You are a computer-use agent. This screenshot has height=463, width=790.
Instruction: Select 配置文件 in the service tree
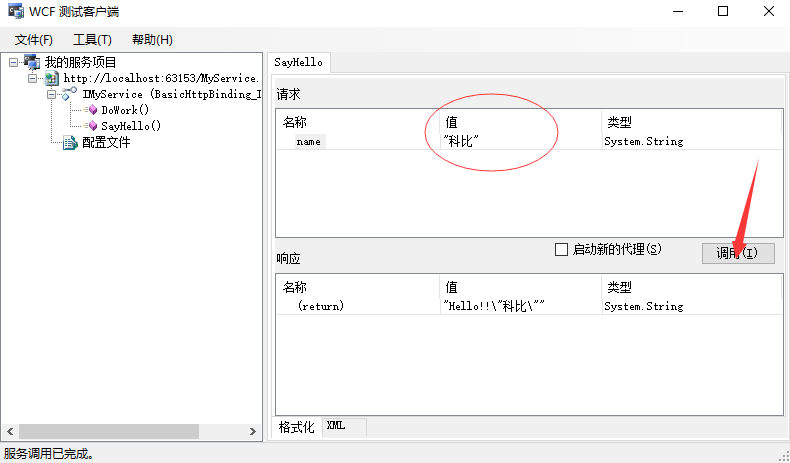(106, 143)
